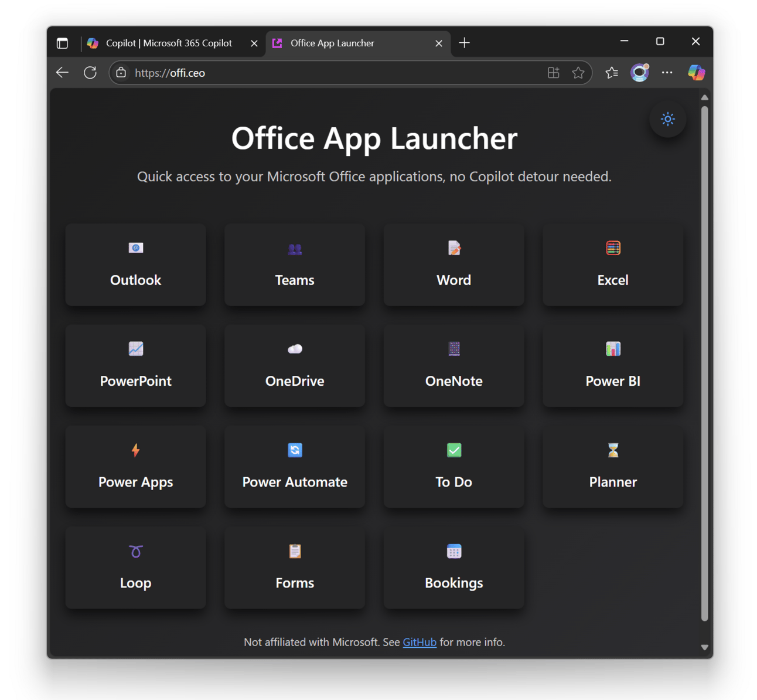
Task: Click the Office App Launcher heading
Action: pos(374,138)
